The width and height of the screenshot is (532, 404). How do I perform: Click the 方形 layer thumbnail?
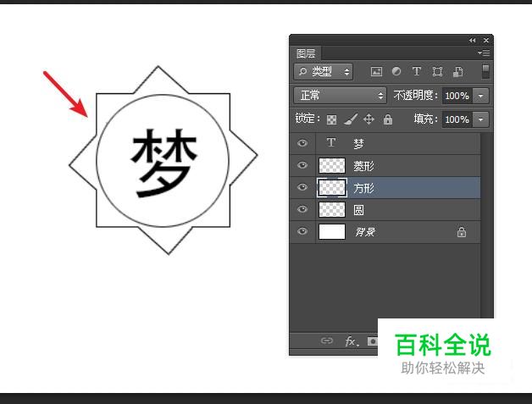coord(332,187)
